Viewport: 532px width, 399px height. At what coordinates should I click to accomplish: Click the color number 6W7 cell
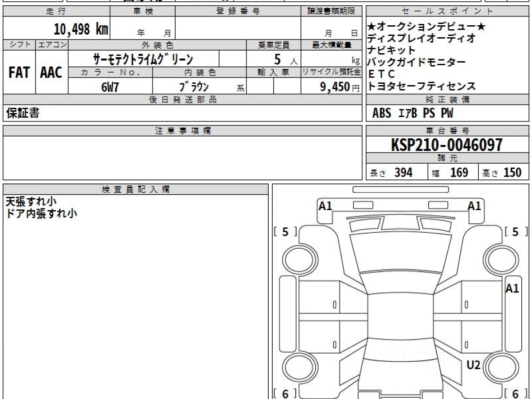(x=110, y=87)
